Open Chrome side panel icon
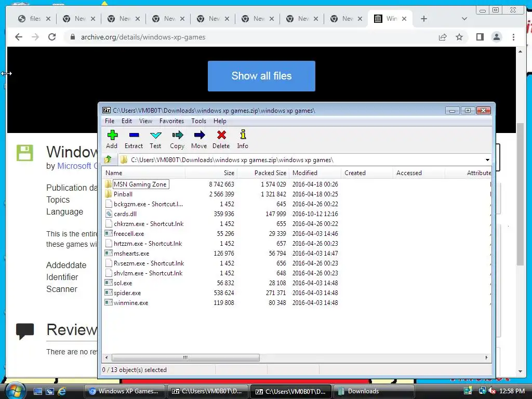 click(x=480, y=37)
